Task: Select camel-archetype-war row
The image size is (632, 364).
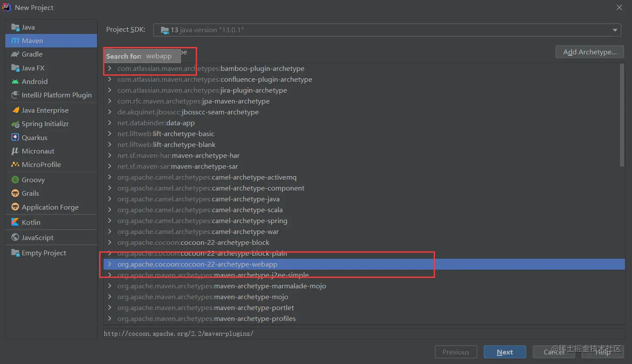Action: tap(364, 231)
